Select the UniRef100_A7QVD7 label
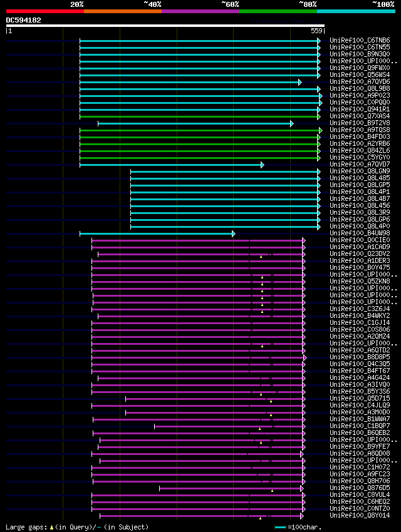The height and width of the screenshot is (532, 401). point(360,164)
